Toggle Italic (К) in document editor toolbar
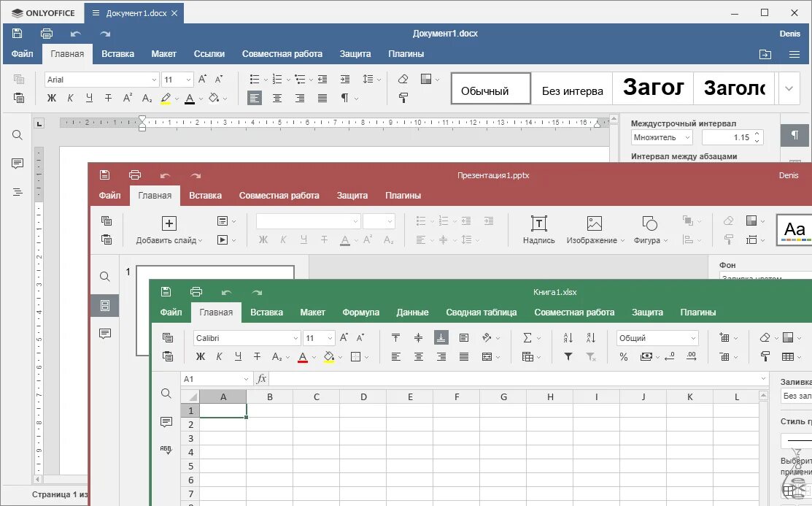Viewport: 812px width, 506px height. pyautogui.click(x=71, y=98)
